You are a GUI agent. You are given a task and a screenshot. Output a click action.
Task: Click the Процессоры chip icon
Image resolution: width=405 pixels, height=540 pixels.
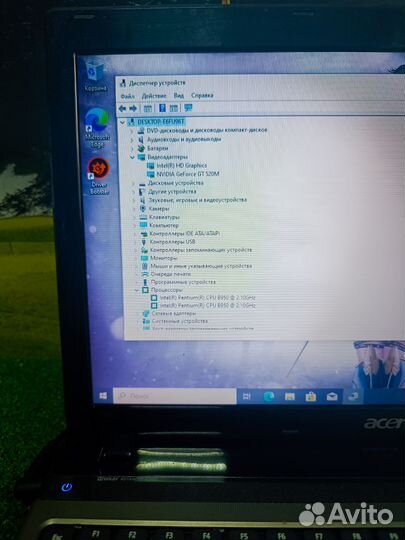(x=145, y=290)
